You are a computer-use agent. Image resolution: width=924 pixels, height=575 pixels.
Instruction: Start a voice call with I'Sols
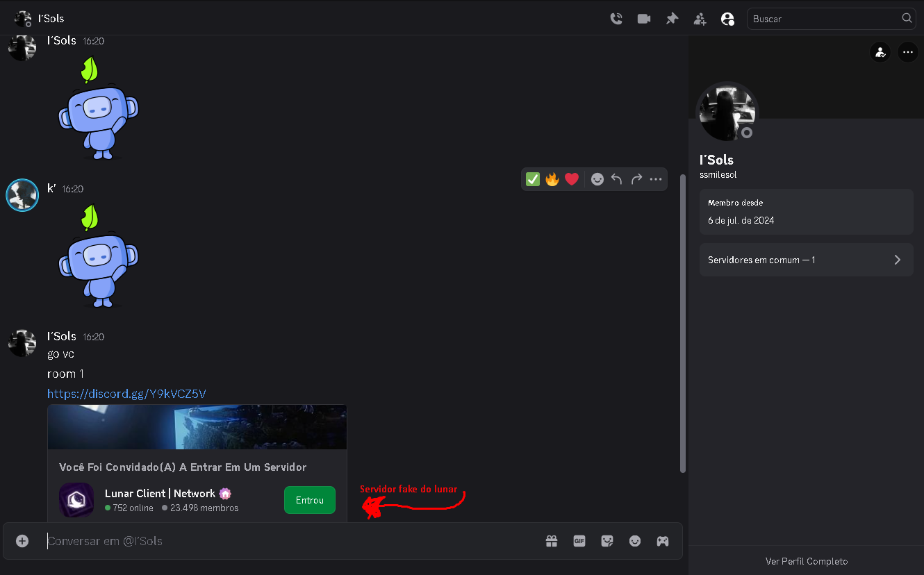tap(616, 19)
